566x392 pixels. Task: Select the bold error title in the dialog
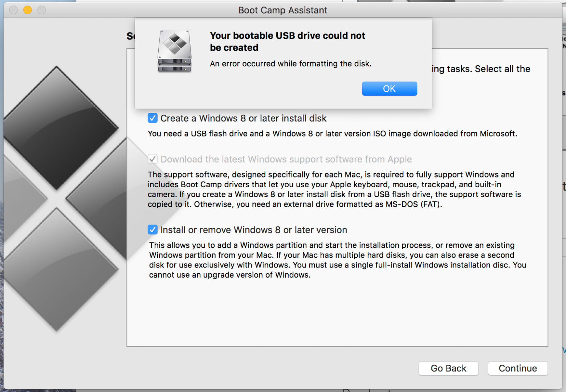287,41
